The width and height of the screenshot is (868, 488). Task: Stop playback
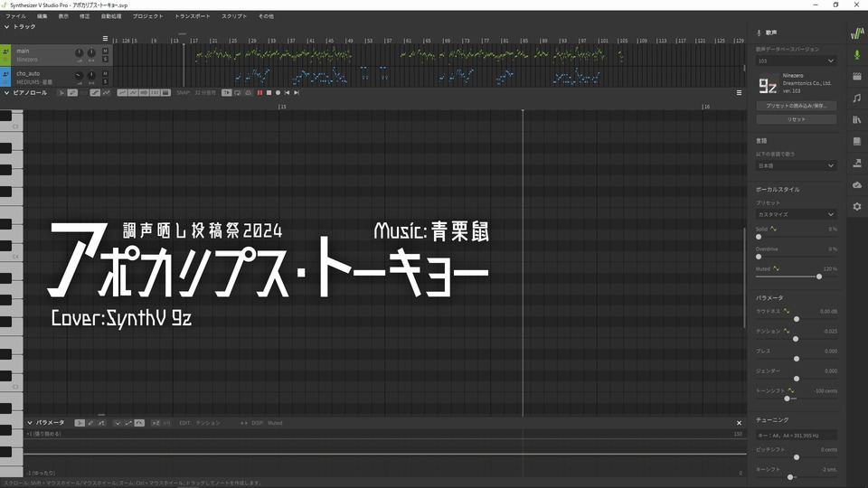click(x=269, y=93)
